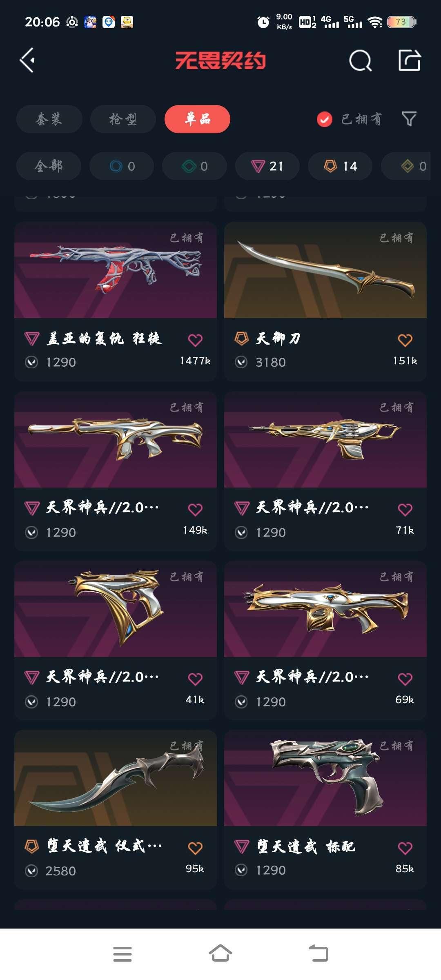Open the search magnifier icon
Screen dimensions: 441x980
(361, 61)
